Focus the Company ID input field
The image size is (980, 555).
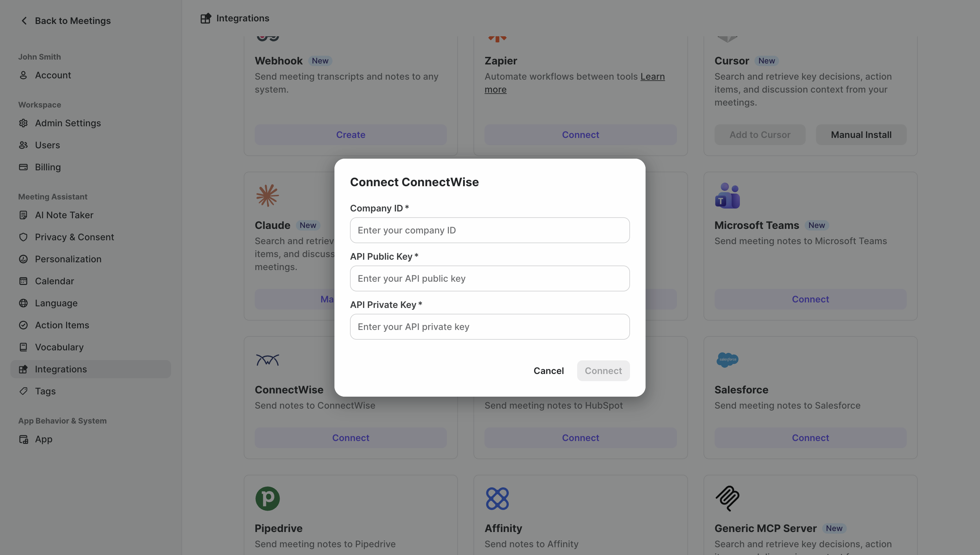pos(490,230)
